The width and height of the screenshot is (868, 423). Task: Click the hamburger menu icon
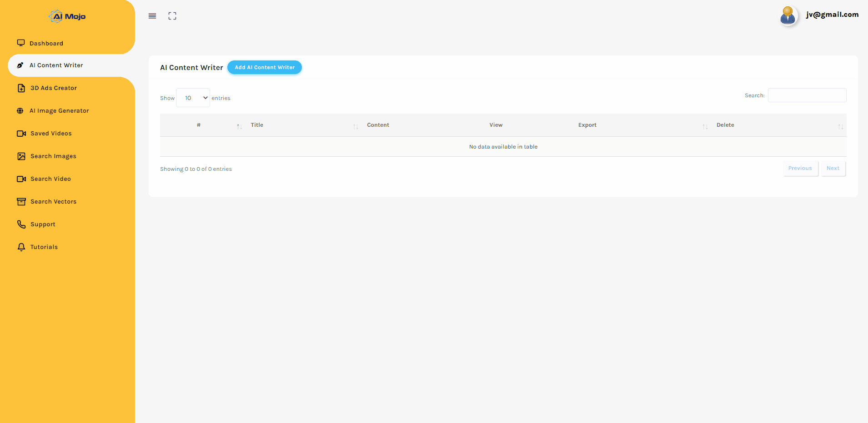click(x=152, y=16)
